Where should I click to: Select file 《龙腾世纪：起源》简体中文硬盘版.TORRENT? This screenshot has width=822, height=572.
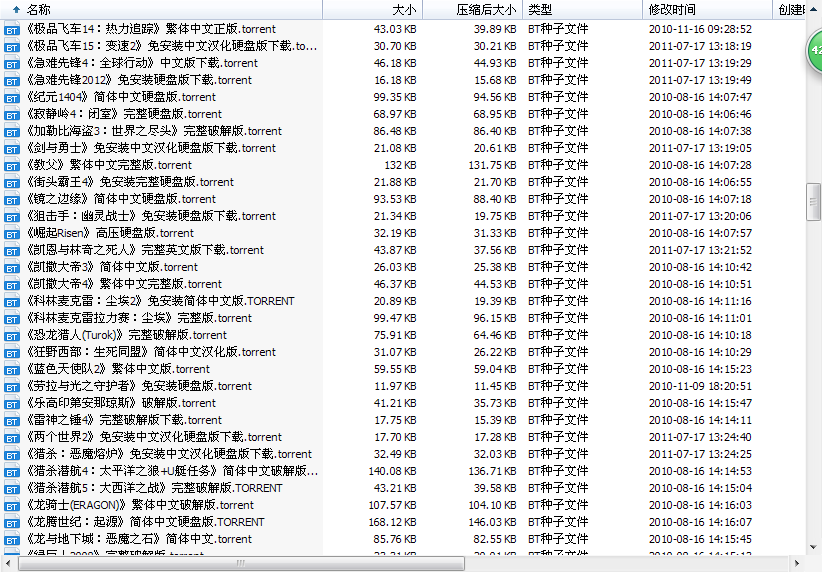click(145, 522)
